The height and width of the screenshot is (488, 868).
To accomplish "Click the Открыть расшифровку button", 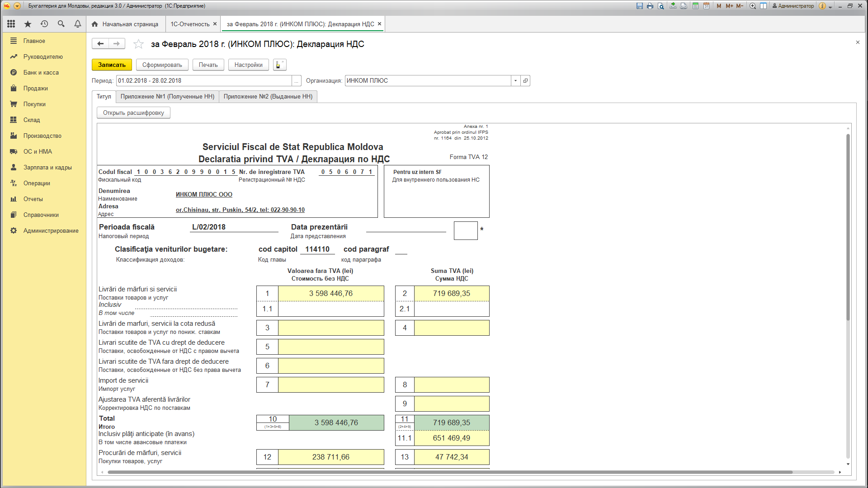I will click(x=133, y=113).
